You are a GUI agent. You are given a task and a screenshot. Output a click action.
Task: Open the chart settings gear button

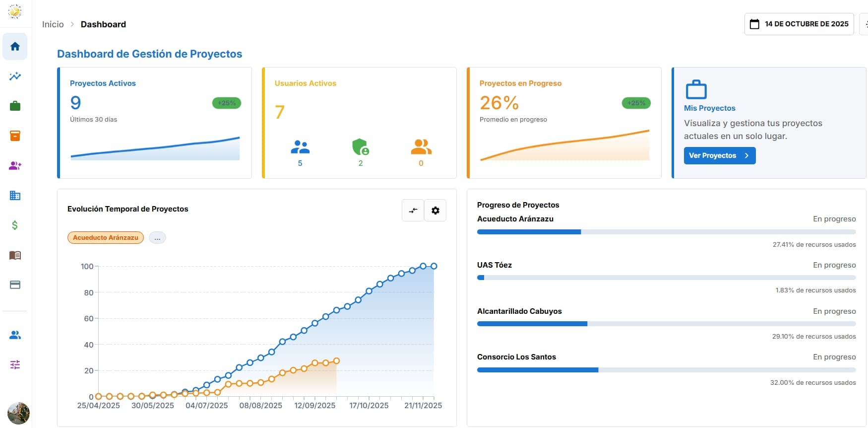coord(435,211)
